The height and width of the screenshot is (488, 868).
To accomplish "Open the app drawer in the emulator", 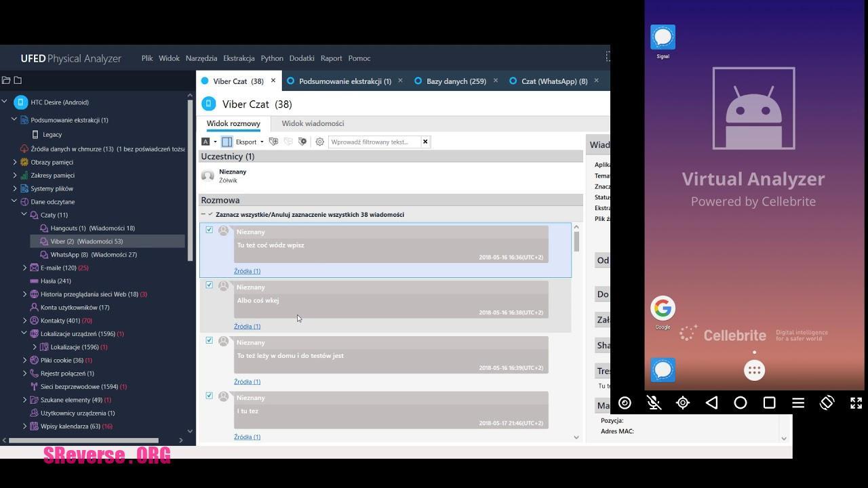I will (754, 370).
